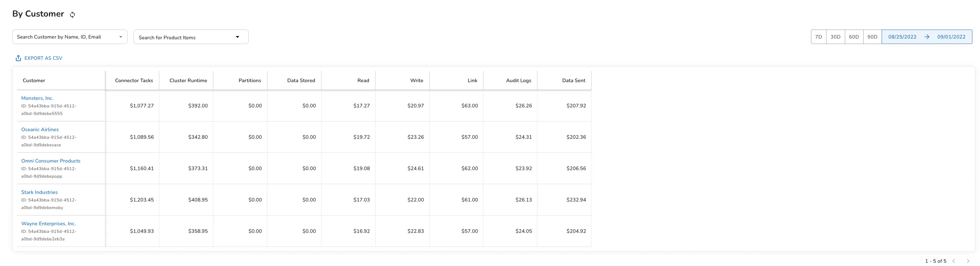
Task: Select the 30D time range
Action: (x=835, y=37)
